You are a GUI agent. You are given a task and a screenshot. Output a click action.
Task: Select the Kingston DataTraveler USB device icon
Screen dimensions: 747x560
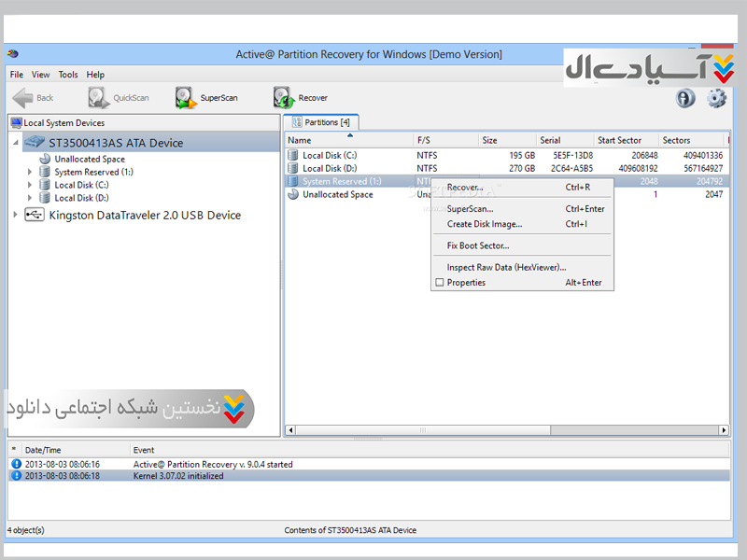pos(34,215)
